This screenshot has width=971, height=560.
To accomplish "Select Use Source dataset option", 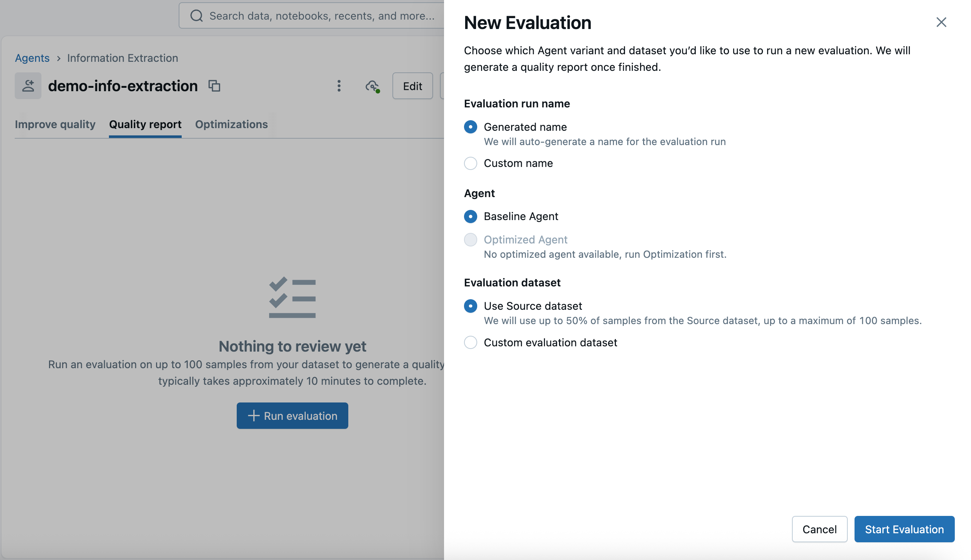I will tap(470, 306).
